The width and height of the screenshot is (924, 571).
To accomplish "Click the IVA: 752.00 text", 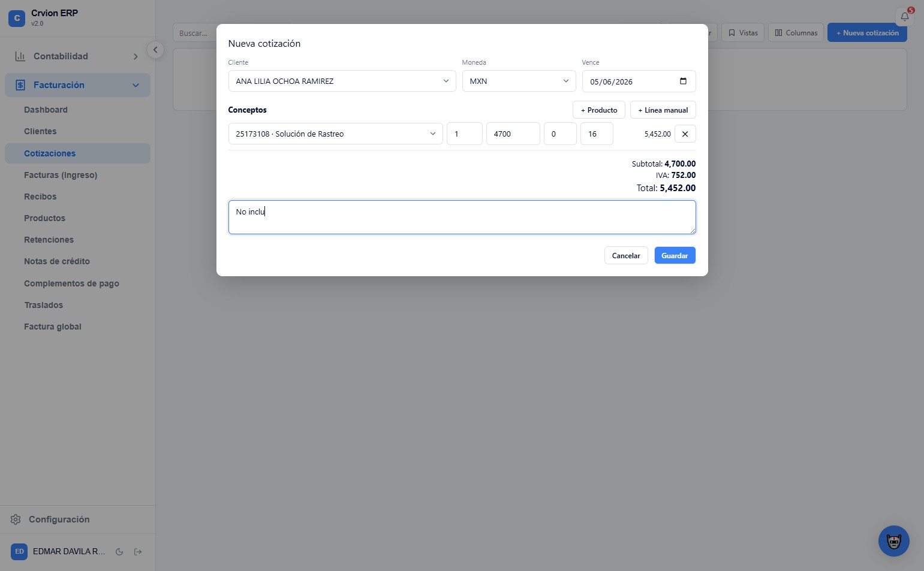I will [675, 176].
